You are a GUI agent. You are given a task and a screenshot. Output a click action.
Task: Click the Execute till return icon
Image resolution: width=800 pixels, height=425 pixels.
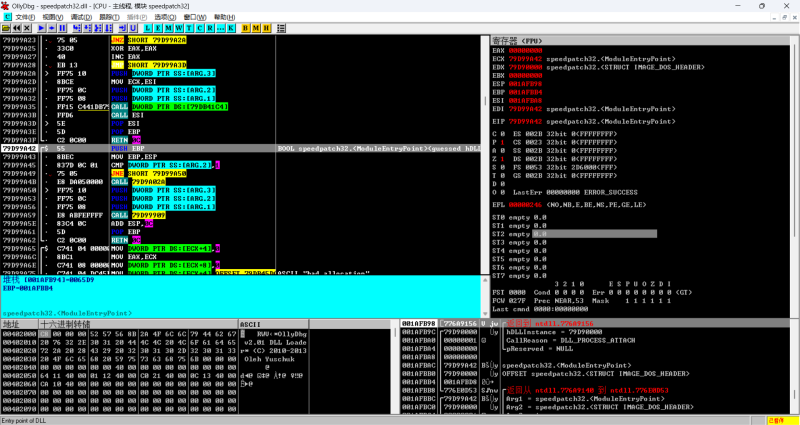click(122, 28)
